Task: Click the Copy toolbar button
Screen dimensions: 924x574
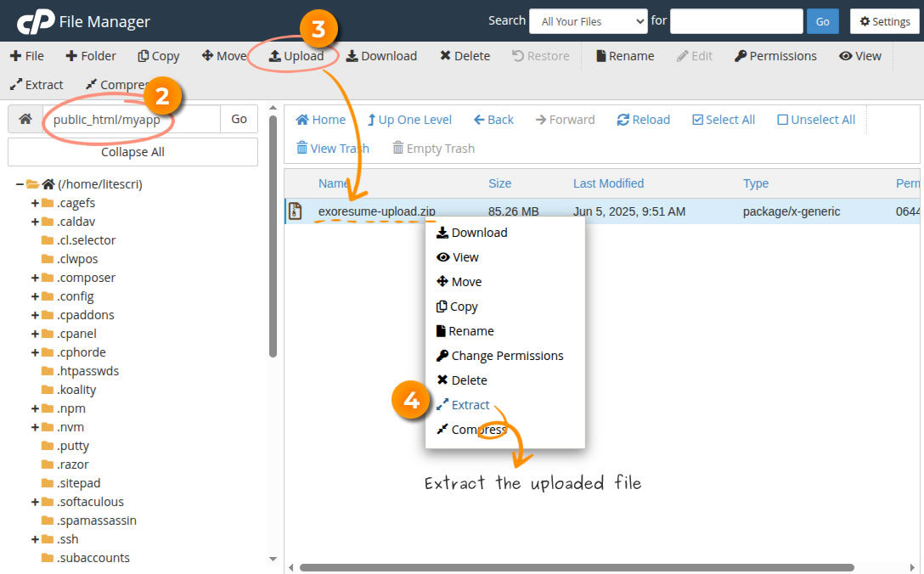Action: [x=159, y=56]
